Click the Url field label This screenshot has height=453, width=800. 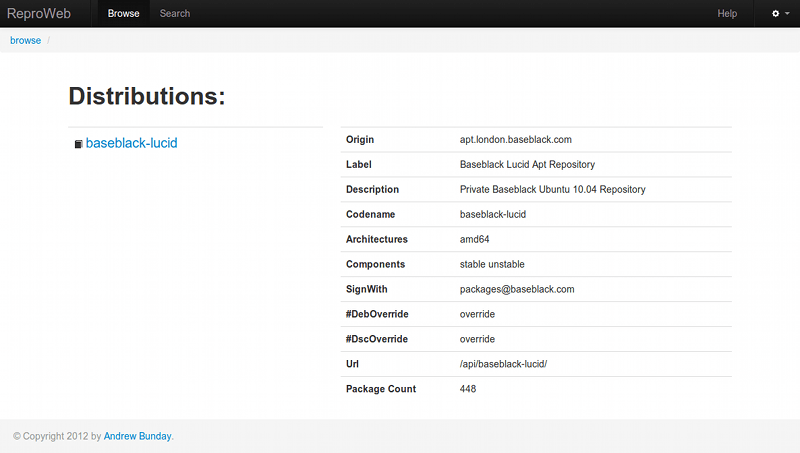point(352,364)
